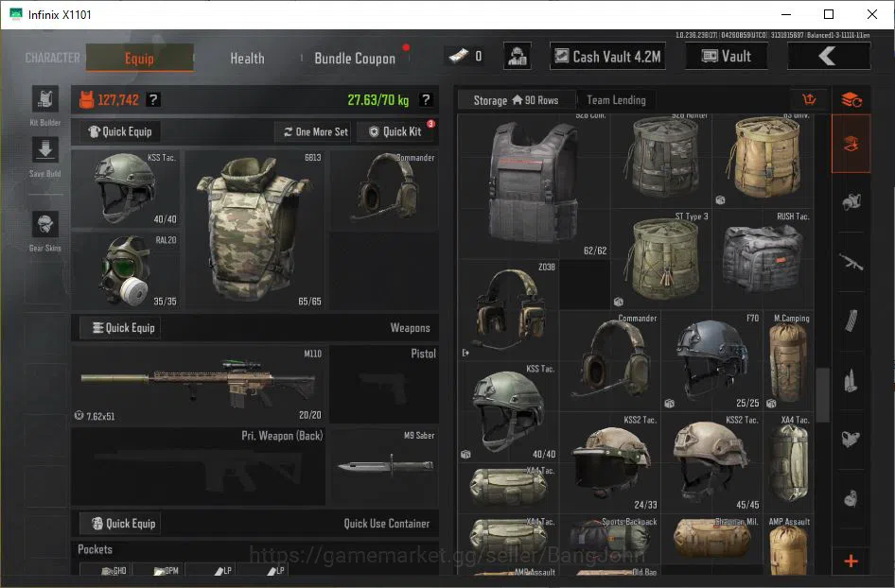Click the stacked layers refresh icon atop the right sidebar
The image size is (895, 588).
851,100
